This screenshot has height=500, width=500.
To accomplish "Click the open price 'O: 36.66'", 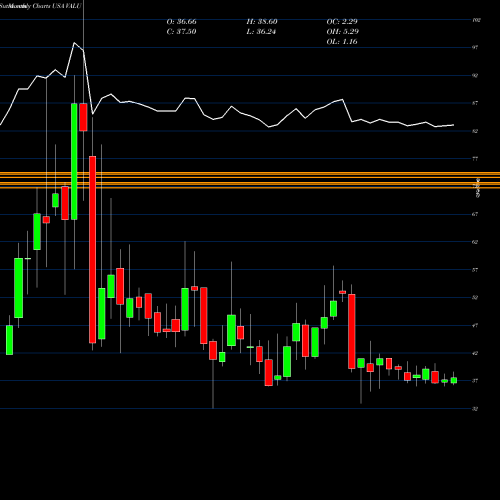I will click(181, 22).
